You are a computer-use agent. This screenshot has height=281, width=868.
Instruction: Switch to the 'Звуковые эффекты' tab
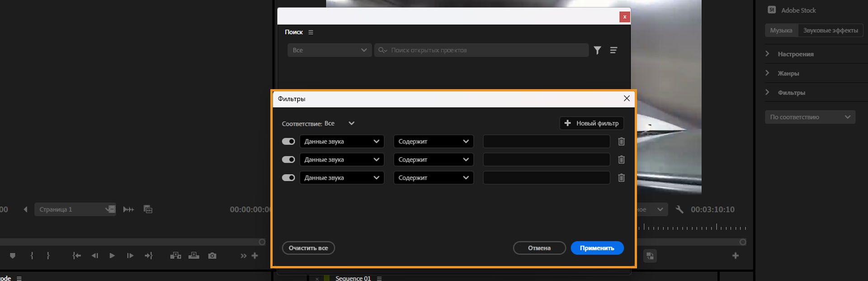click(x=830, y=30)
